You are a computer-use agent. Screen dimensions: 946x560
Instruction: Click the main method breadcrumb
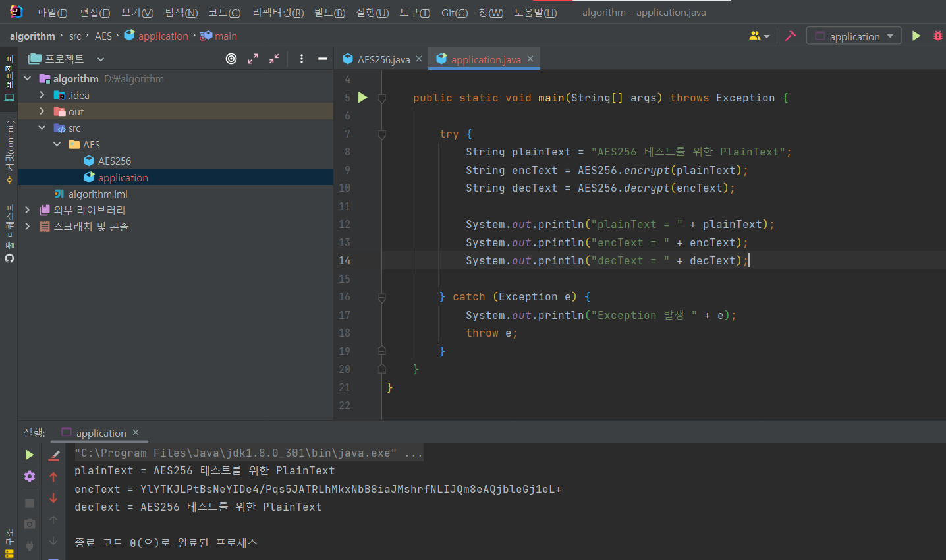219,36
